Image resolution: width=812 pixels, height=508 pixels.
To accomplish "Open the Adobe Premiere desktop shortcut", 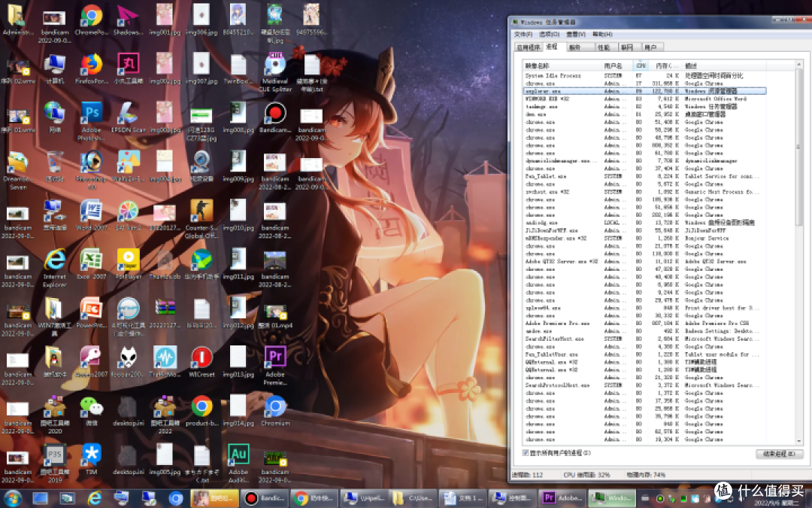I will point(275,366).
